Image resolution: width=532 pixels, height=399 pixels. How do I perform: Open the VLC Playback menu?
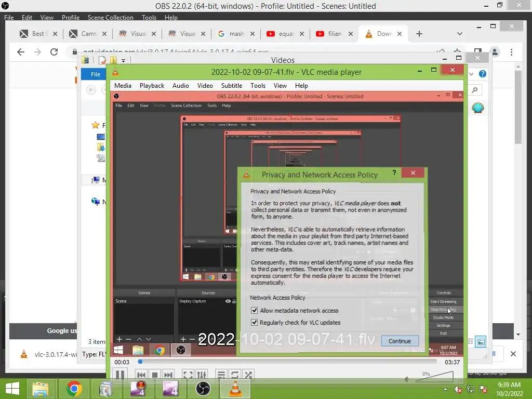(152, 86)
